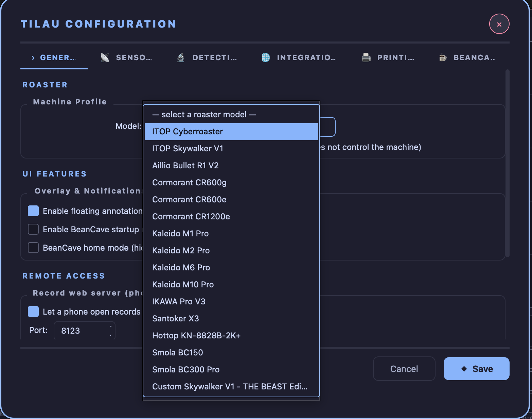This screenshot has height=419, width=532.
Task: Choose Santoker X3 from the list
Action: 231,319
